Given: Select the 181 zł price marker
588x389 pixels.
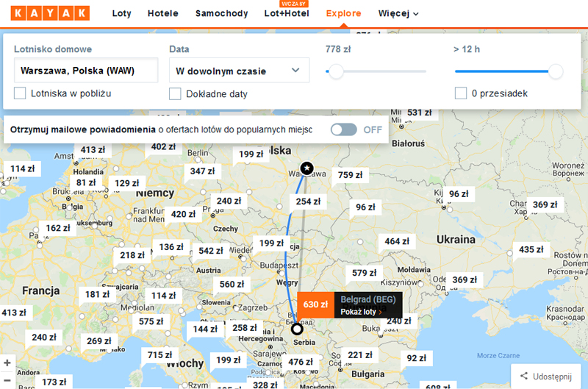Looking at the screenshot, I should click(97, 295).
